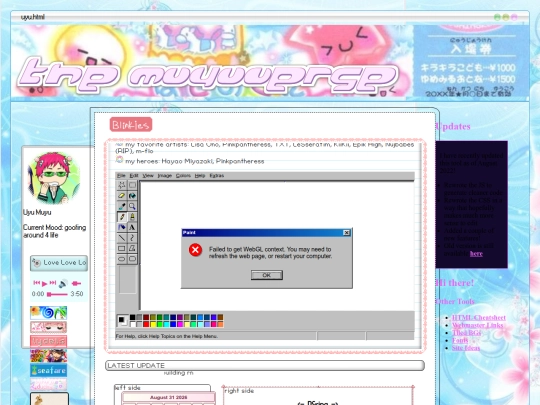Select the Free-Form Select tool in Paint

122,185
